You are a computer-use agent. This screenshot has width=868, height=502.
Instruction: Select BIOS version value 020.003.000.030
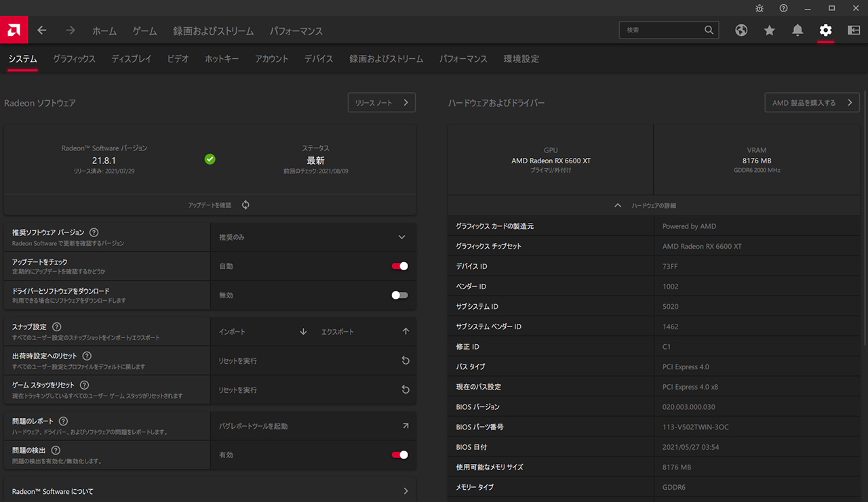[689, 407]
